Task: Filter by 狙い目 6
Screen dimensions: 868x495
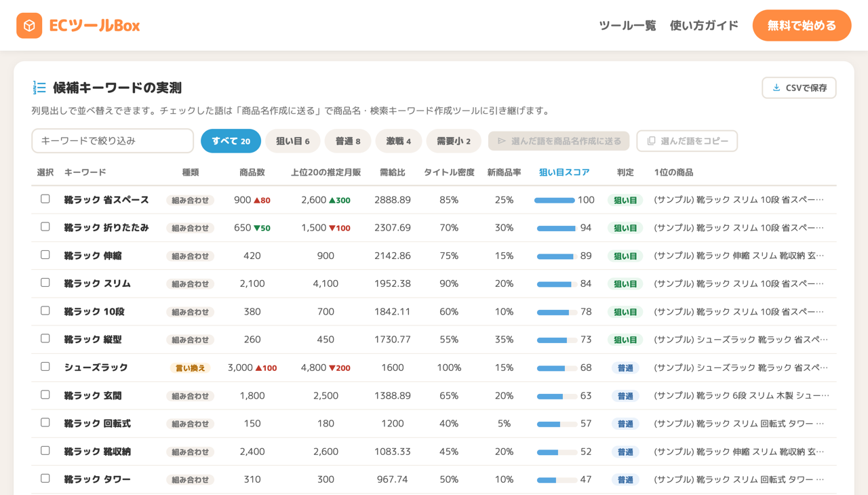Action: pos(293,141)
